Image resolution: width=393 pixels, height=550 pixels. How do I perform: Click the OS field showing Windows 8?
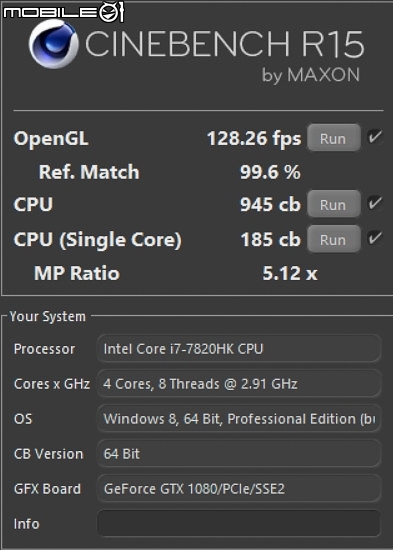pyautogui.click(x=239, y=418)
